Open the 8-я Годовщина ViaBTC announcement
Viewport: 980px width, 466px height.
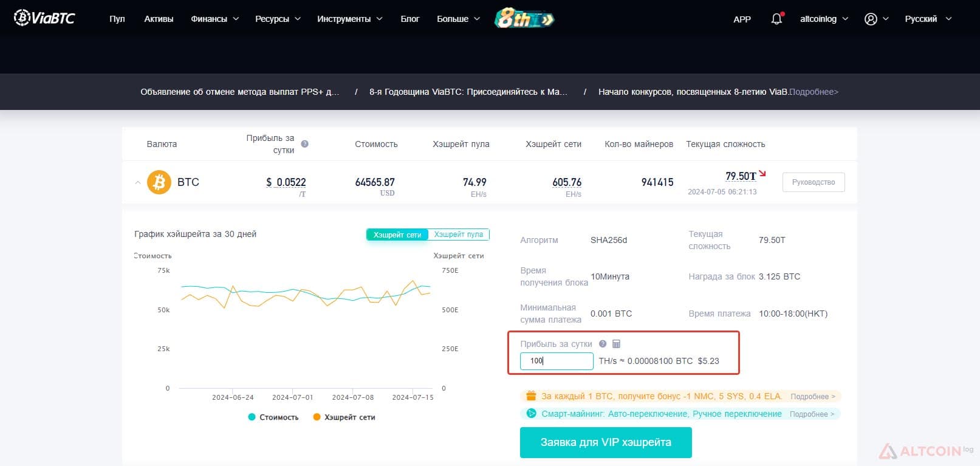click(x=468, y=92)
